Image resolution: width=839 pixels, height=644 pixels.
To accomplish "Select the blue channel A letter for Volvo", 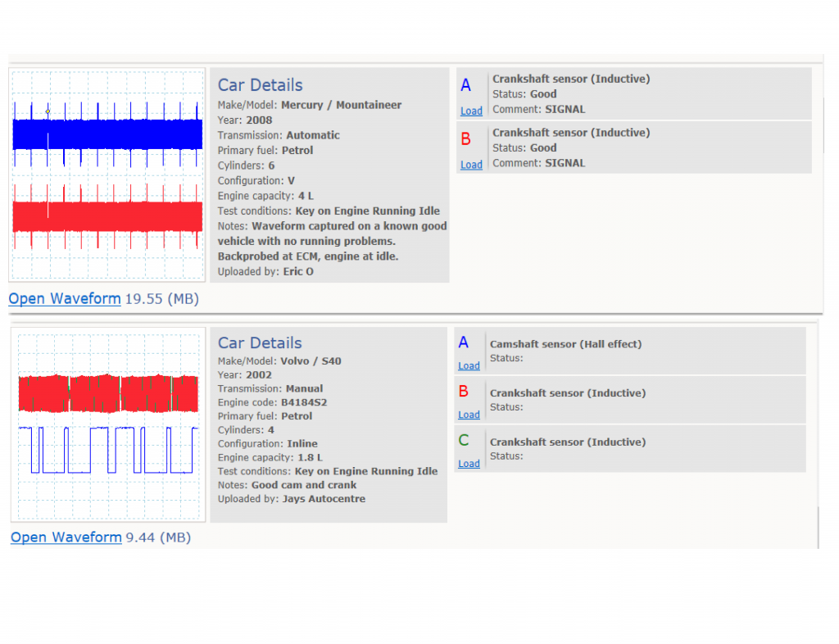I will pyautogui.click(x=464, y=343).
